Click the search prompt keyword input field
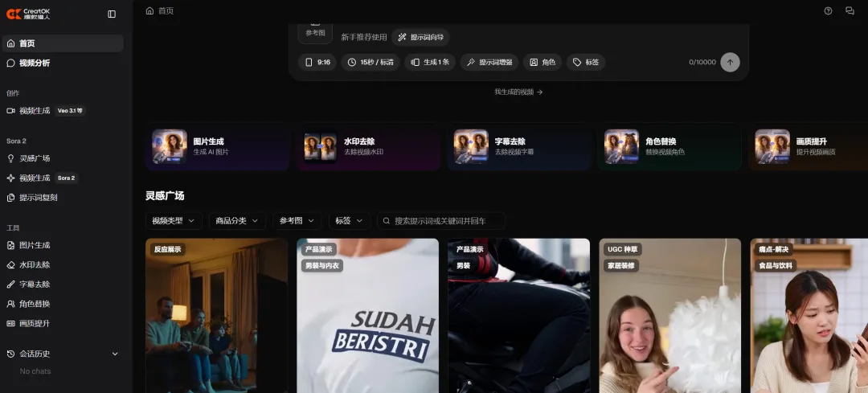Image resolution: width=868 pixels, height=393 pixels. click(x=446, y=220)
